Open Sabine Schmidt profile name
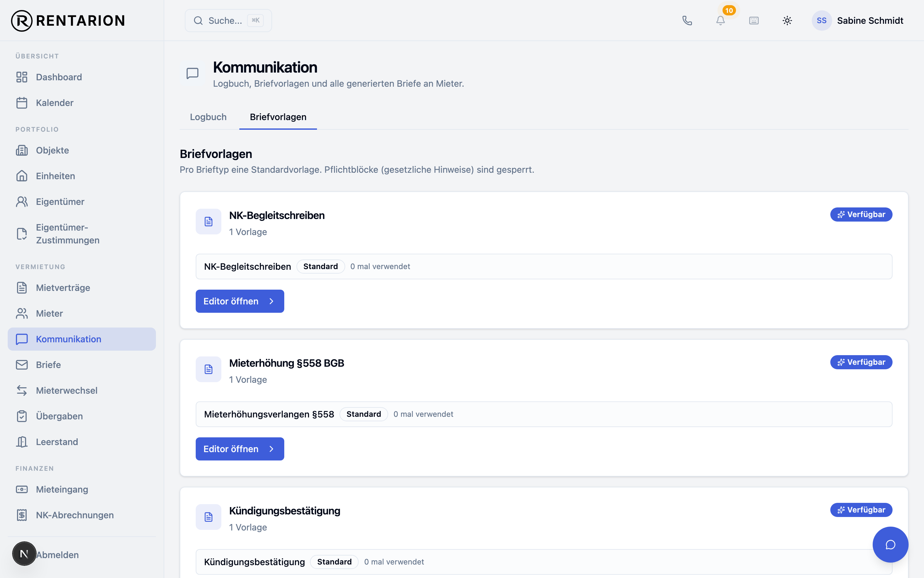 pos(870,21)
